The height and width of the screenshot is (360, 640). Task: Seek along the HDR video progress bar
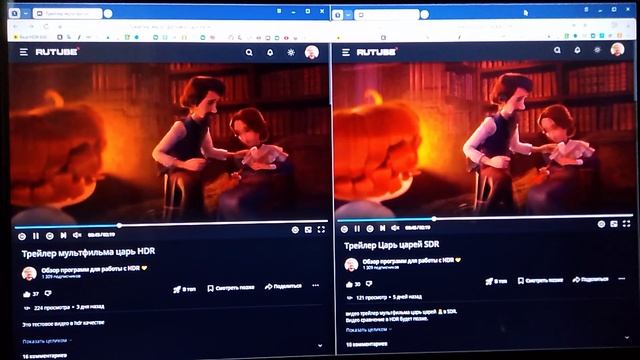click(171, 224)
